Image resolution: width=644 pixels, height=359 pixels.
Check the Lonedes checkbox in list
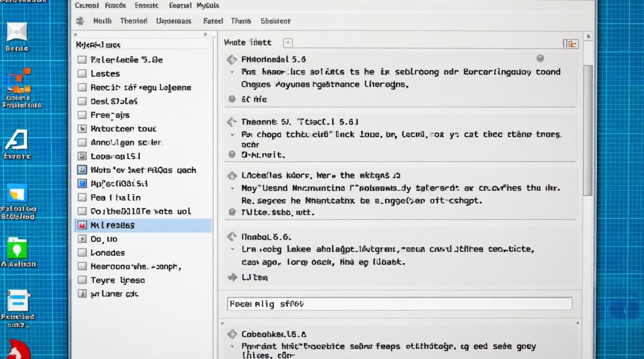[82, 253]
